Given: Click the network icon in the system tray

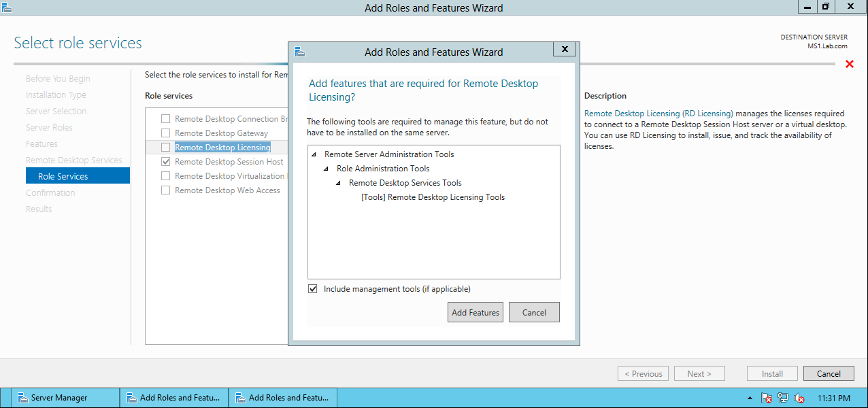Looking at the screenshot, I should pyautogui.click(x=783, y=398).
